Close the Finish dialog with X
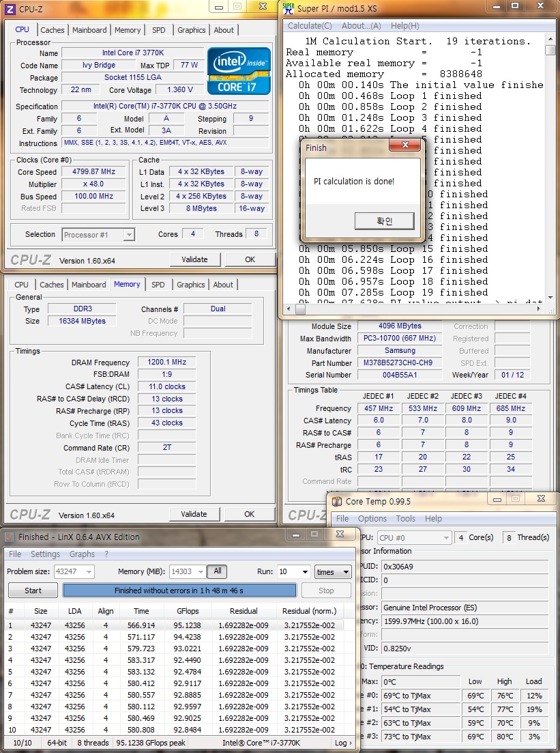The height and width of the screenshot is (753, 560). [405, 145]
